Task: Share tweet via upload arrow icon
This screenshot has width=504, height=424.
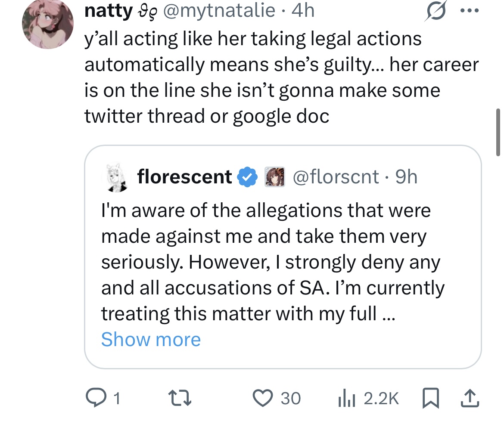Action: (x=470, y=398)
